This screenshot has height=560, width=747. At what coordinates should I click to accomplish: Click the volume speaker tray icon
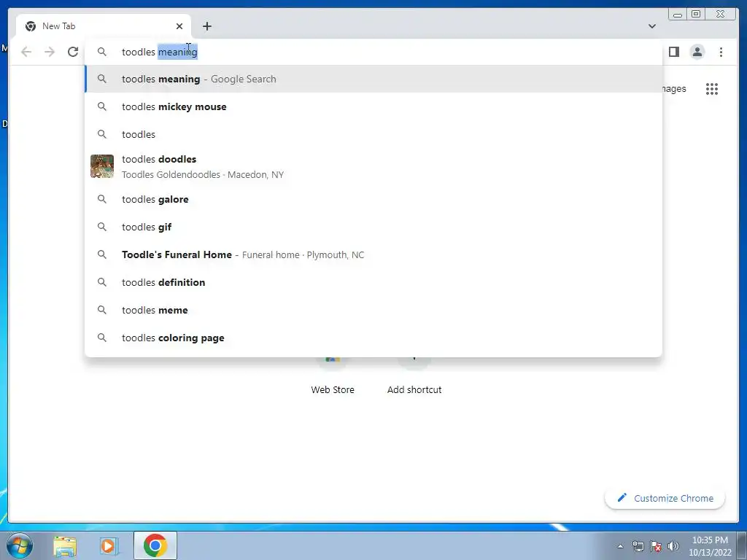pyautogui.click(x=673, y=546)
